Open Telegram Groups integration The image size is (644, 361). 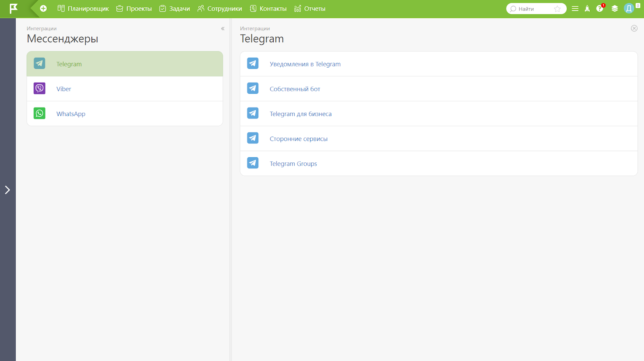pyautogui.click(x=439, y=164)
